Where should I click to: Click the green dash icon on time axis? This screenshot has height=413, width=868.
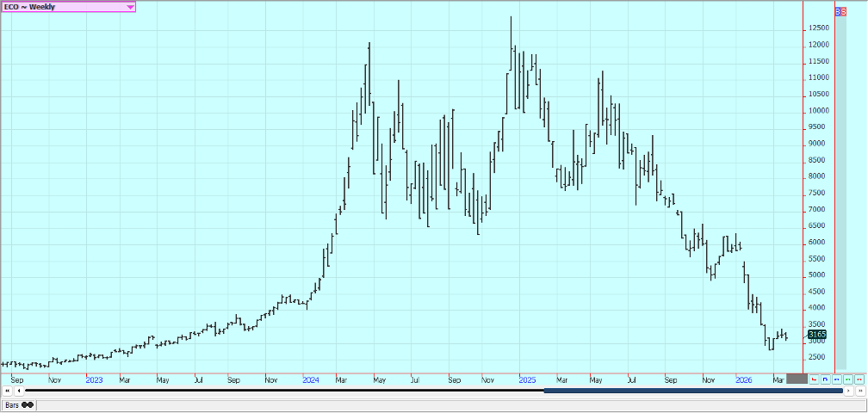coord(847,379)
